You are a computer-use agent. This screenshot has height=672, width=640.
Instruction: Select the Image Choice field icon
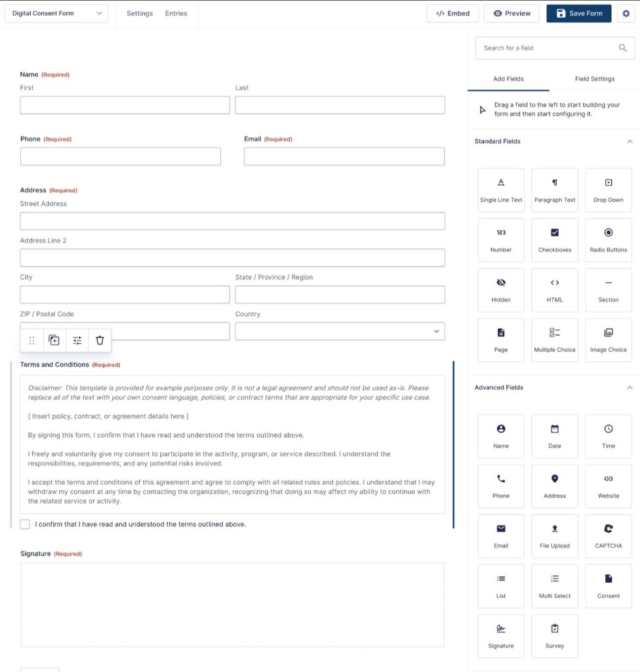click(x=608, y=339)
